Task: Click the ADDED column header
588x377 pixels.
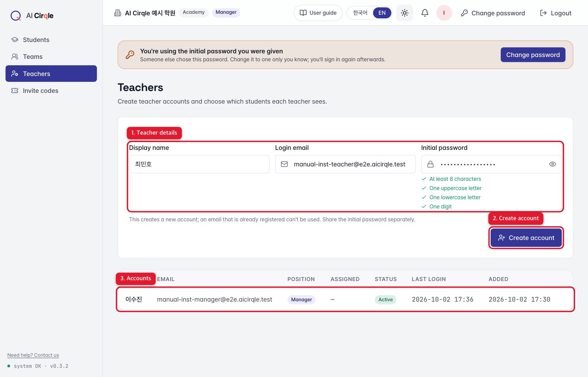Action: pyautogui.click(x=498, y=279)
